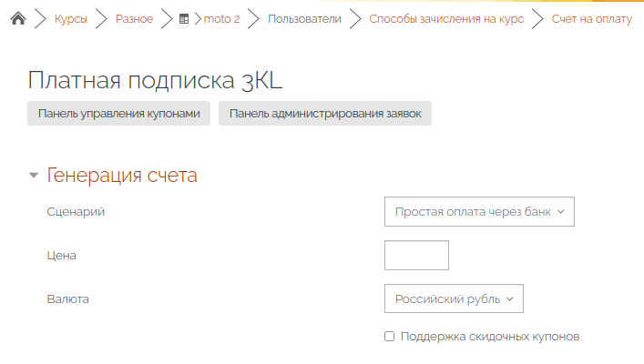The width and height of the screenshot is (644, 364).
Task: Open Счет на оплату breadcrumb link
Action: point(592,19)
